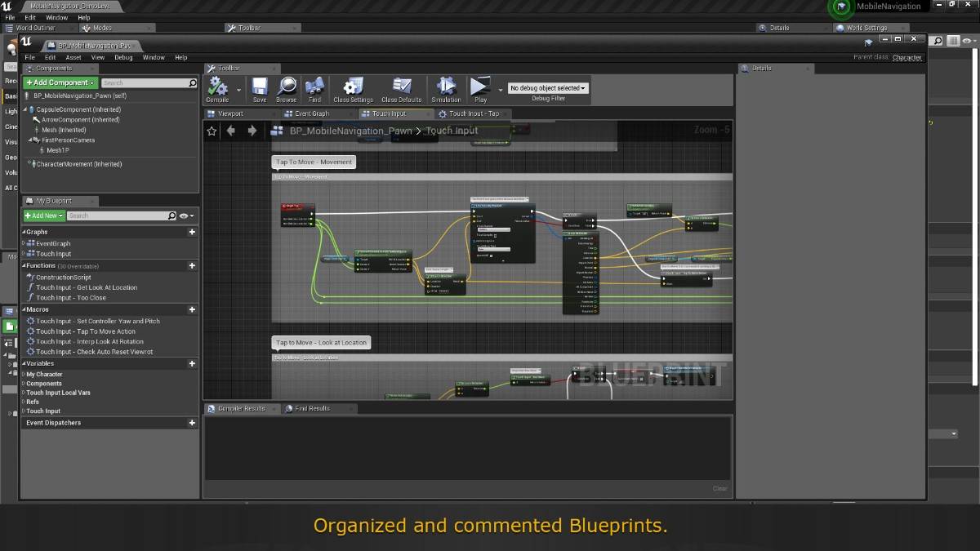Click the Browse toolbar icon

coord(287,90)
